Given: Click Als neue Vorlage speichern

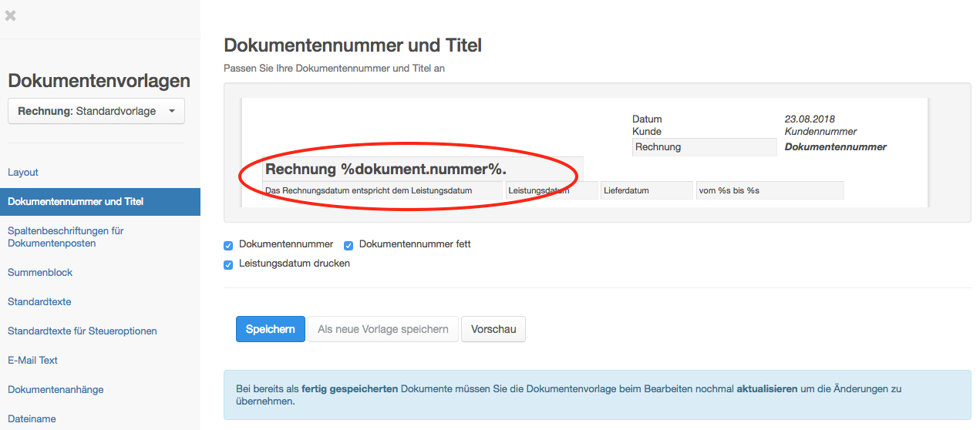Looking at the screenshot, I should (x=383, y=329).
